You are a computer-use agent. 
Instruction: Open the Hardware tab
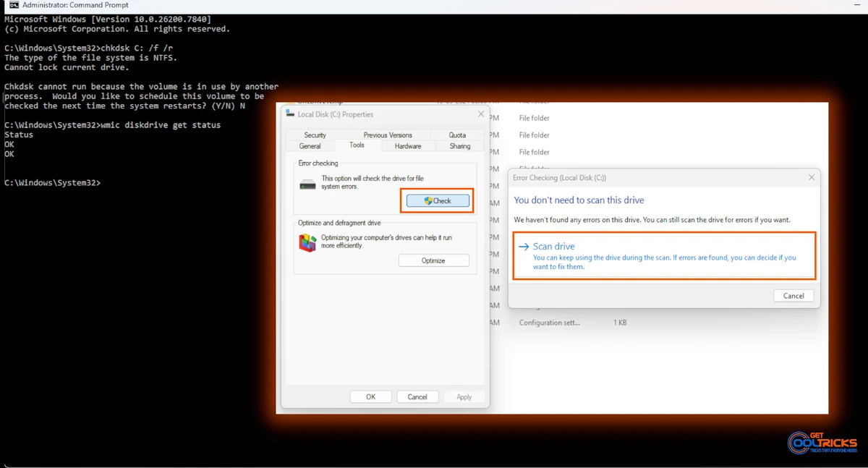(x=408, y=146)
